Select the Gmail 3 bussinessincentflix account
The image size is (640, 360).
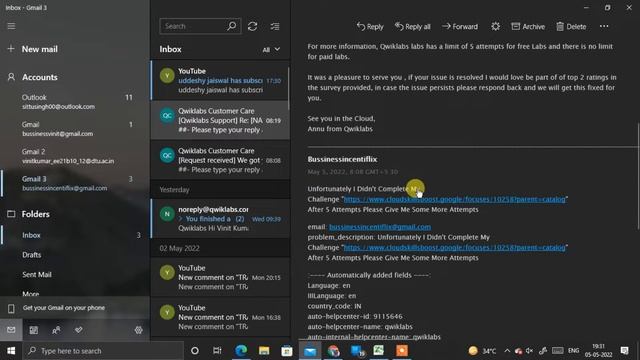[x=75, y=183]
